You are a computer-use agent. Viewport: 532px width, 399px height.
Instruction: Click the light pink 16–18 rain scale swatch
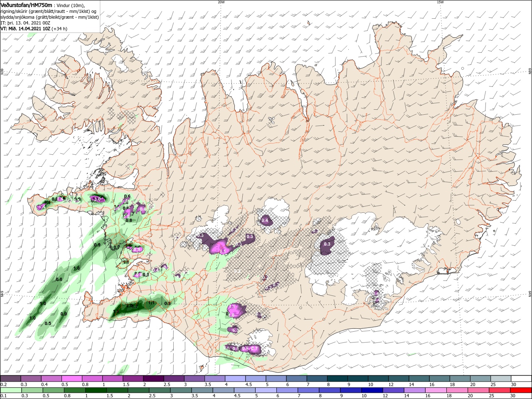[436, 390]
